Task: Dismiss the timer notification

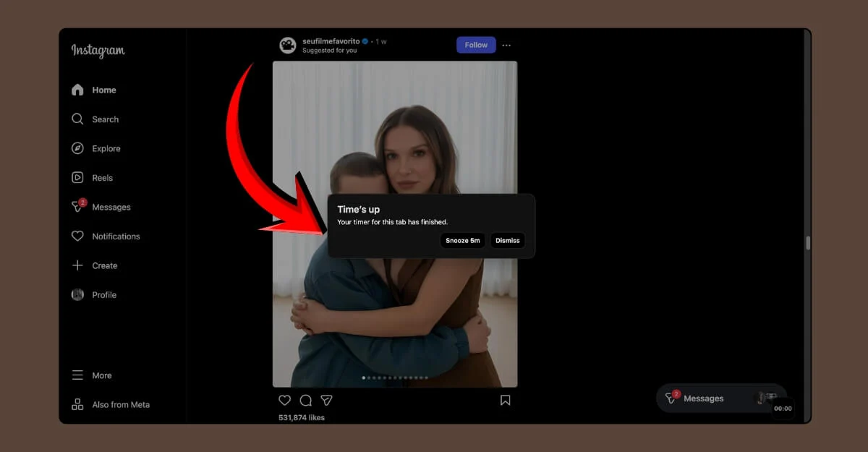Action: click(x=507, y=240)
